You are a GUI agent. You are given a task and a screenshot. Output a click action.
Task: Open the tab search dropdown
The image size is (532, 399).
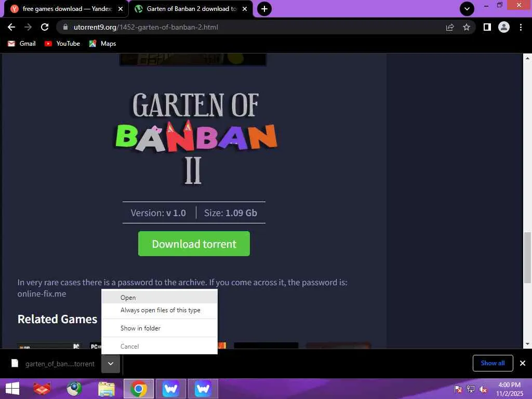point(467,9)
